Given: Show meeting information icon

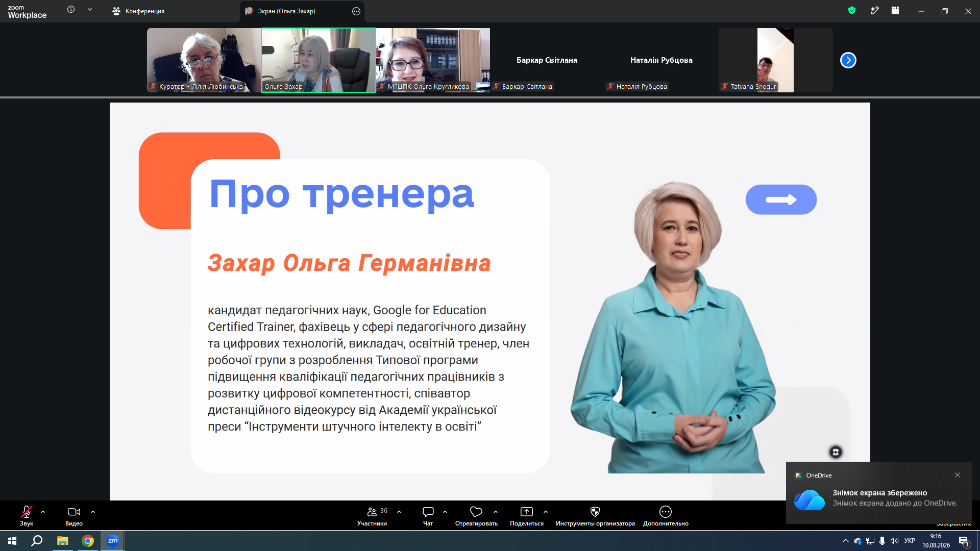Looking at the screenshot, I should point(71,10).
